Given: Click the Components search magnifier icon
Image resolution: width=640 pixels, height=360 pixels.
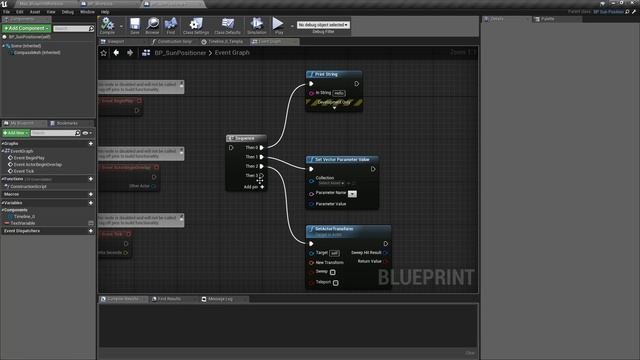Looking at the screenshot, I should point(91,29).
